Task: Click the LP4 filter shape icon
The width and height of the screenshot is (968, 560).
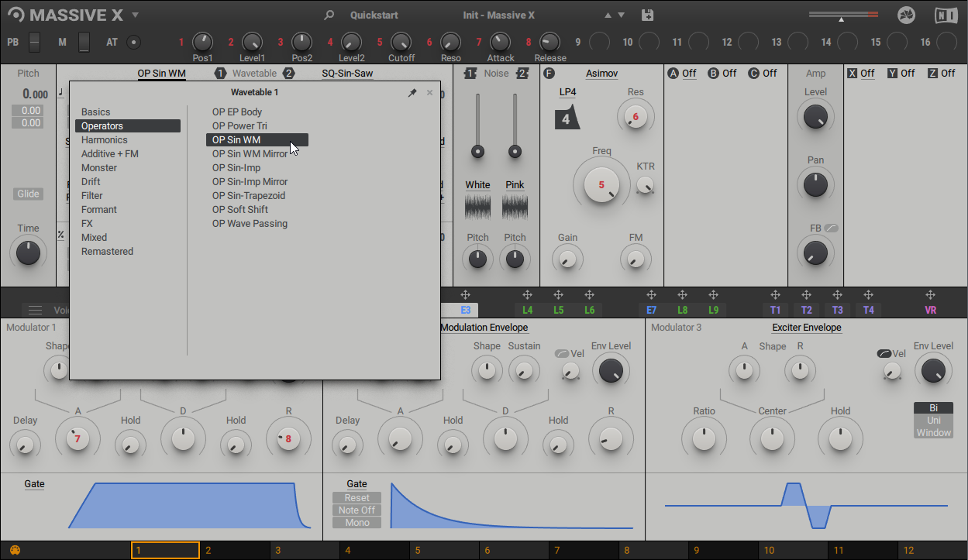Action: (567, 119)
